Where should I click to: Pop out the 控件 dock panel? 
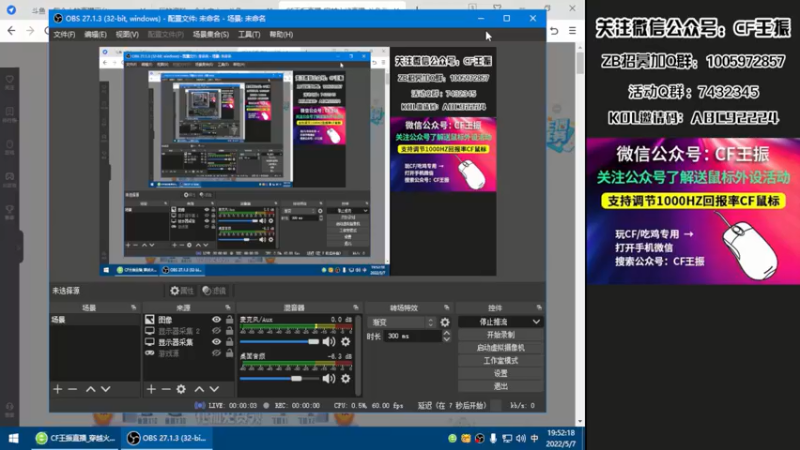point(539,308)
